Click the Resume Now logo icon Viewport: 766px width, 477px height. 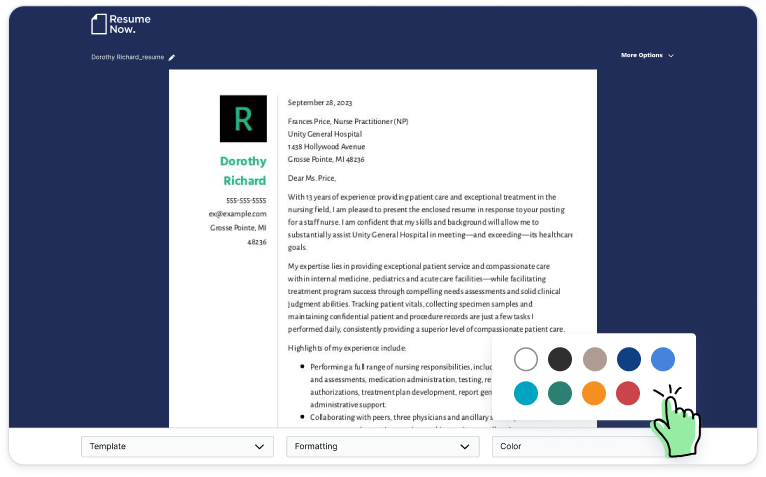pyautogui.click(x=99, y=24)
